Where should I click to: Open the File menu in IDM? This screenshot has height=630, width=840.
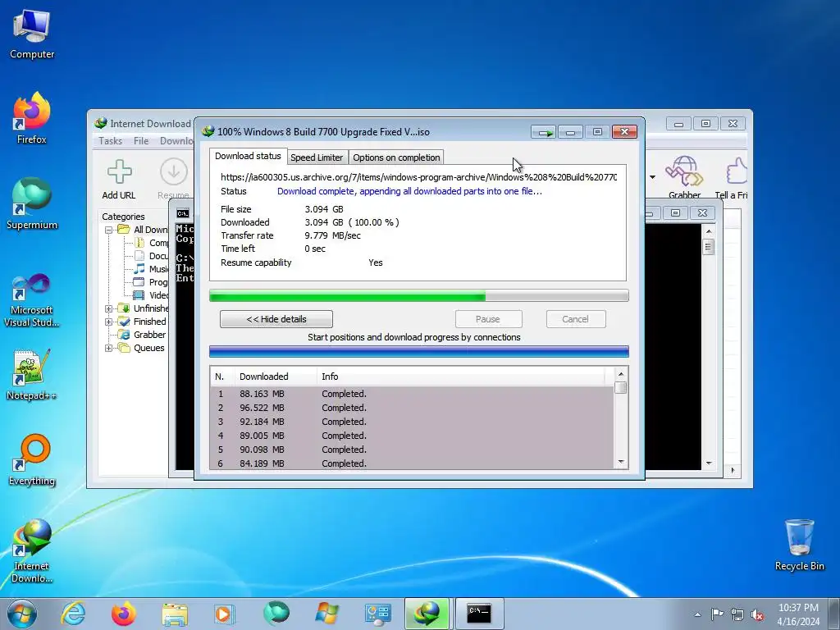click(x=141, y=141)
